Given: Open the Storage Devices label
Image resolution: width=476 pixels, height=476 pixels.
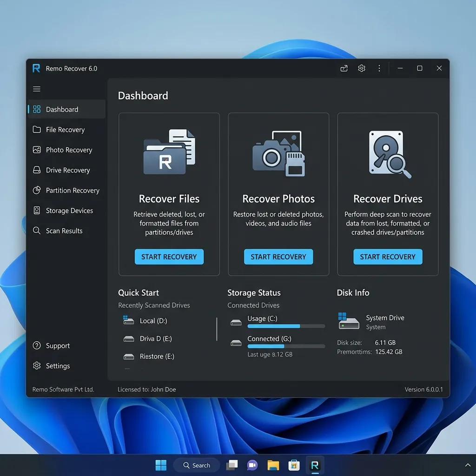Looking at the screenshot, I should point(69,211).
